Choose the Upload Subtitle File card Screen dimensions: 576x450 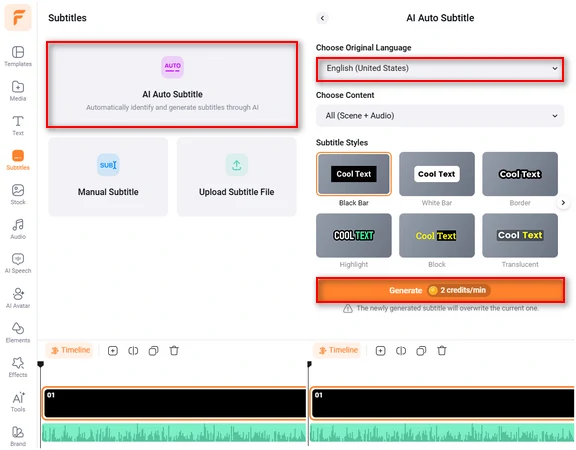[237, 177]
